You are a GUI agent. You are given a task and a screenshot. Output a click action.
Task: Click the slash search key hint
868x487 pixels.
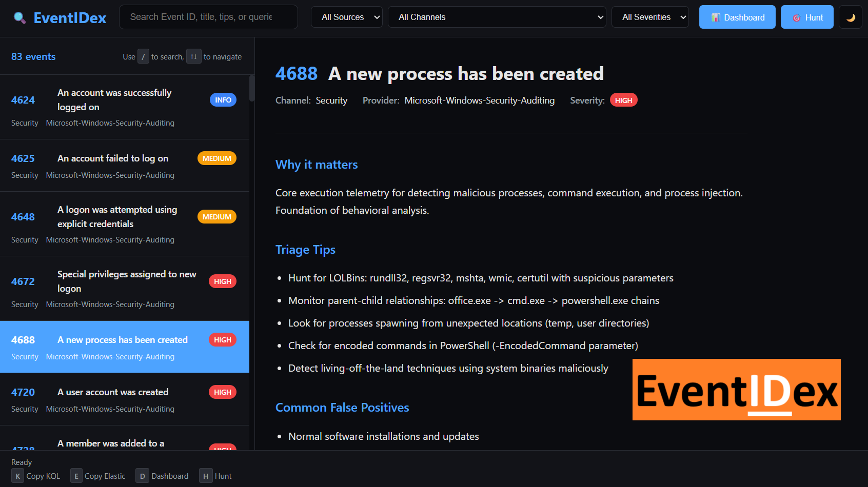143,57
